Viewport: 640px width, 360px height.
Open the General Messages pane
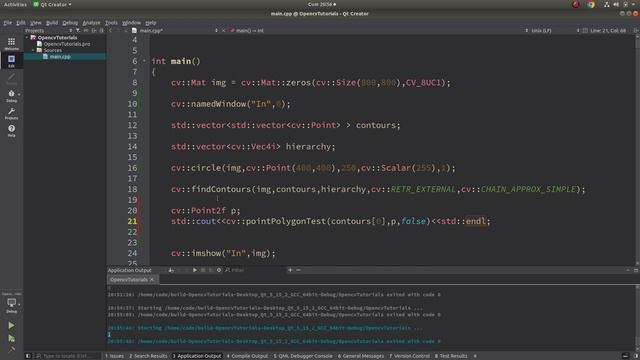coord(361,356)
